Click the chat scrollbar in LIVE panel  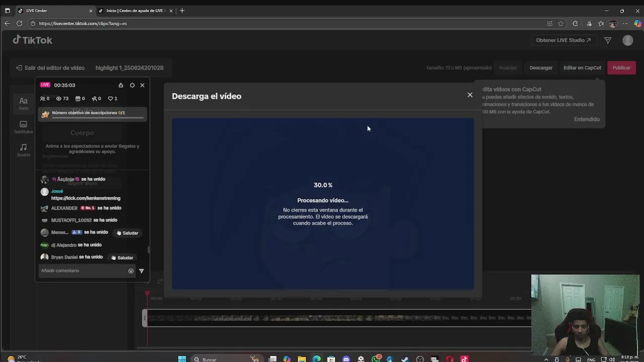pyautogui.click(x=148, y=250)
